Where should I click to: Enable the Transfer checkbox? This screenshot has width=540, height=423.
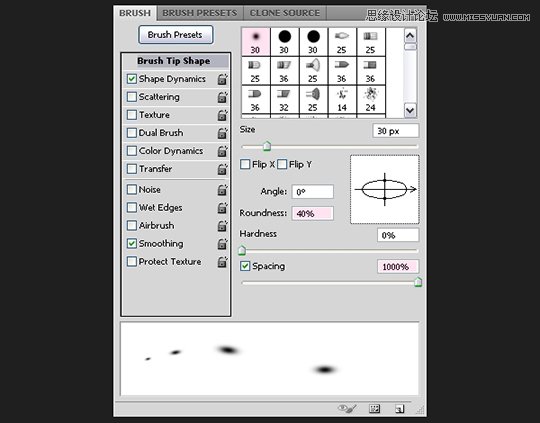[x=132, y=169]
